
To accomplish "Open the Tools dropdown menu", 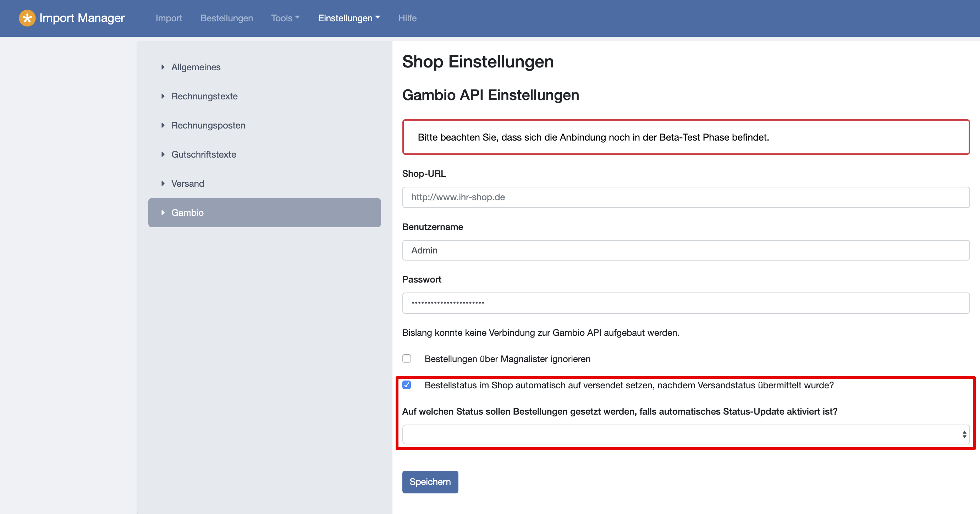I will tap(285, 18).
